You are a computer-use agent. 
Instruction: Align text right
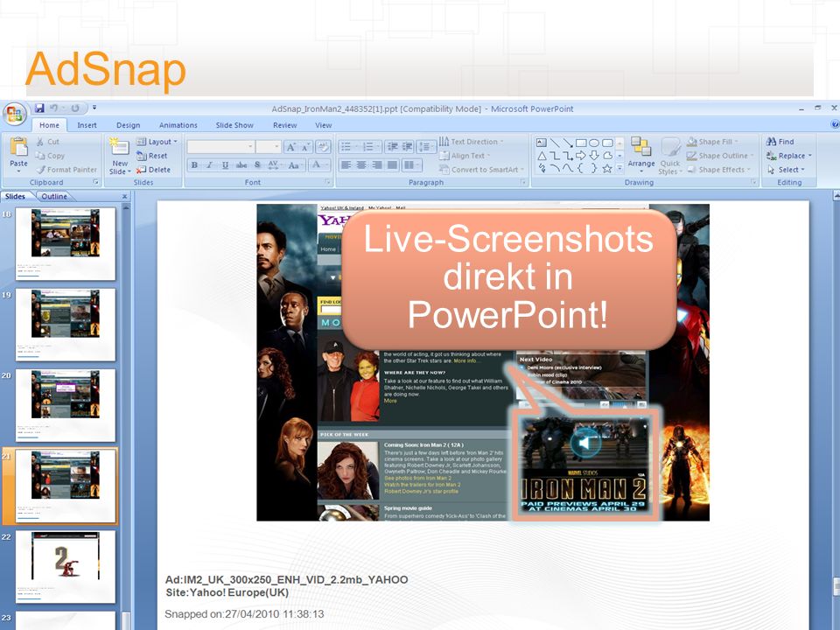click(377, 165)
